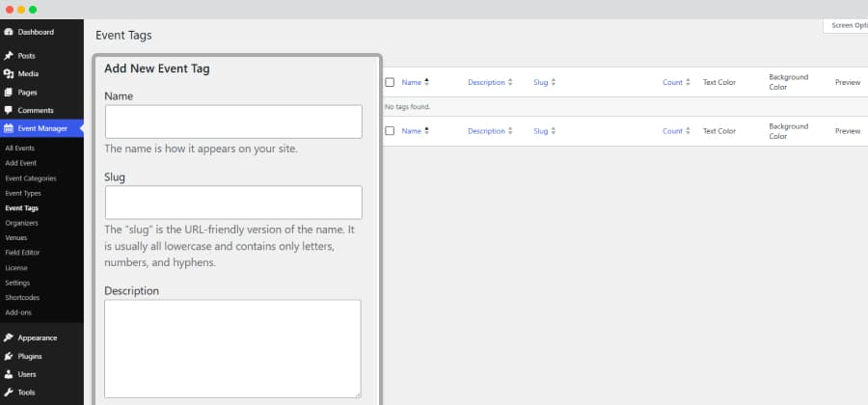Check the select-all box in table footer
The width and height of the screenshot is (868, 405).
click(x=390, y=131)
